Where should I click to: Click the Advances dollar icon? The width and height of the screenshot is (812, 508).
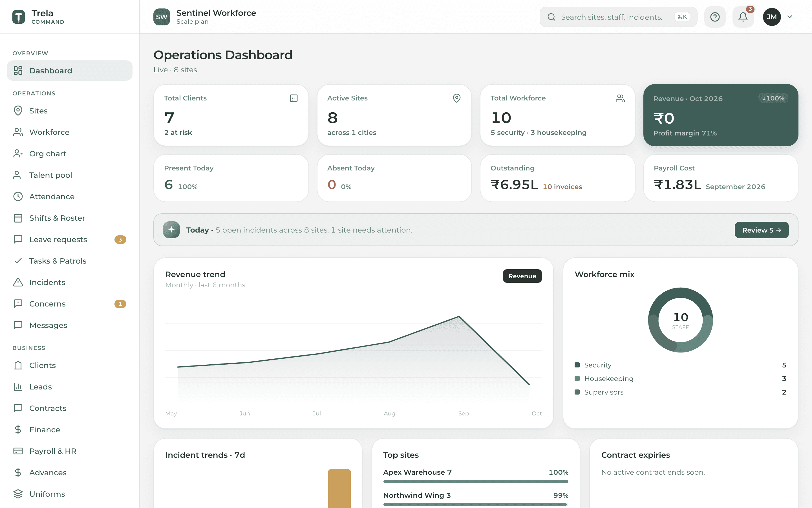tap(18, 472)
